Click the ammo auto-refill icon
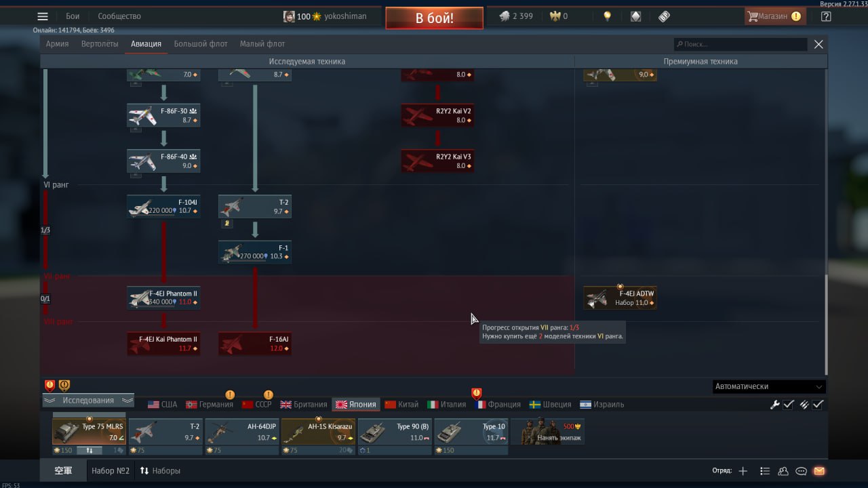This screenshot has height=488, width=868. (x=804, y=405)
